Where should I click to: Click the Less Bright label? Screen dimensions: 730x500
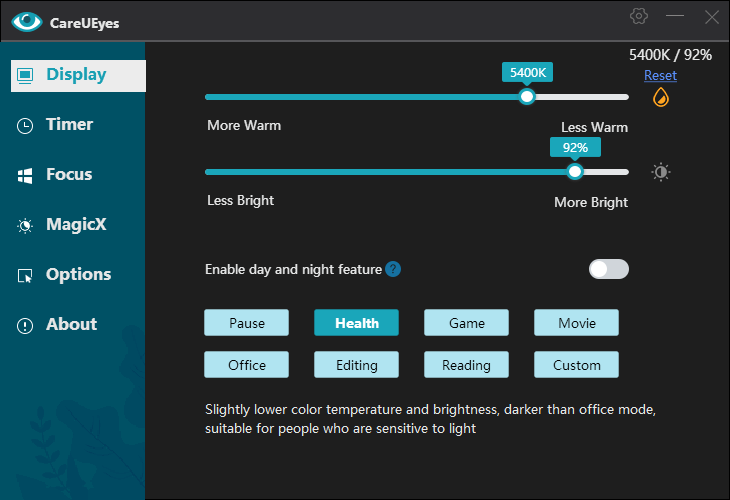click(240, 201)
